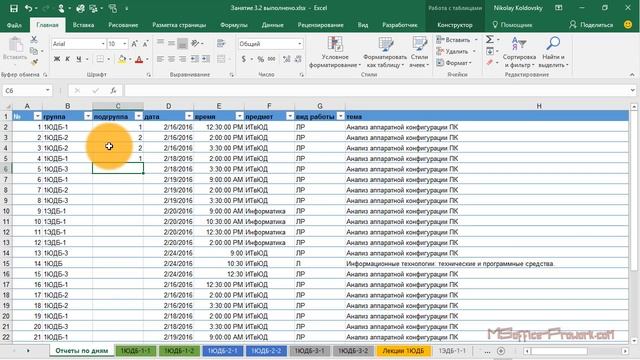Open Найти и выделить menu

tap(553, 53)
